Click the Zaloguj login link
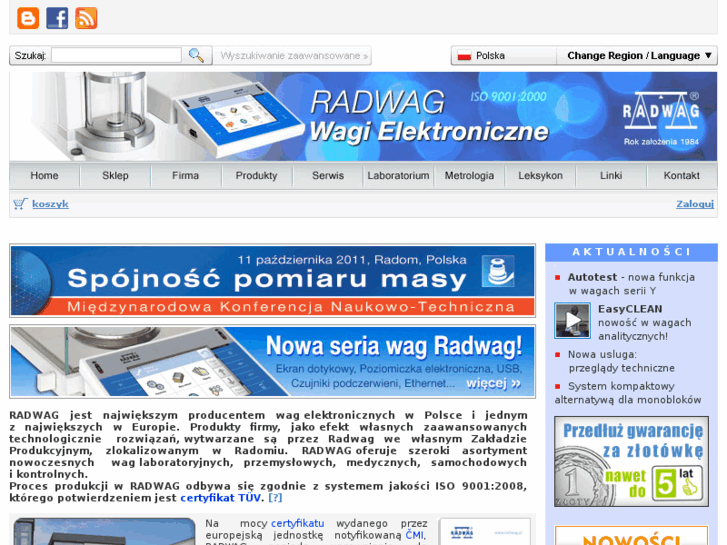 pyautogui.click(x=695, y=204)
